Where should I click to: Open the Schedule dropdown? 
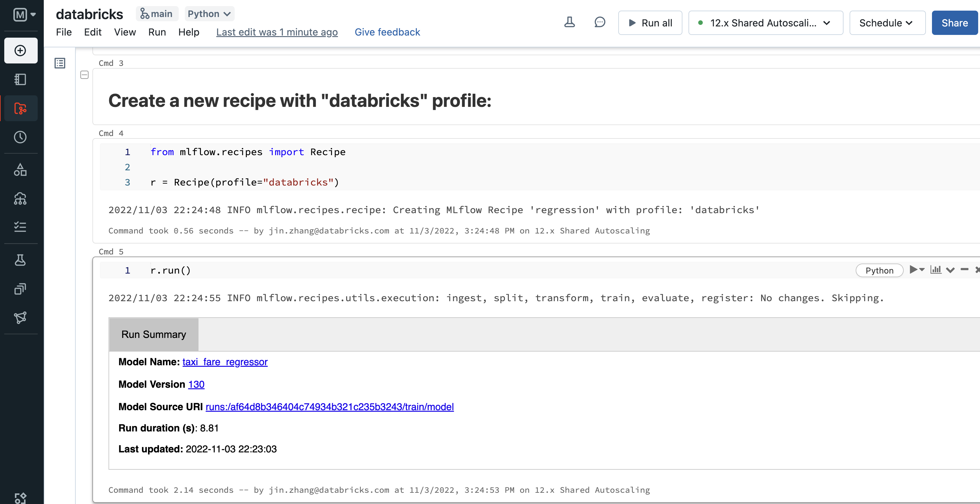(886, 23)
